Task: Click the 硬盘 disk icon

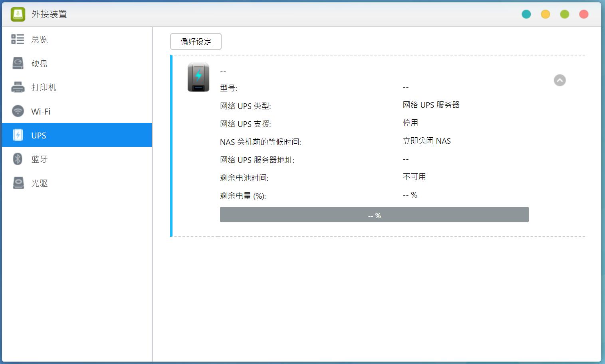Action: click(x=18, y=63)
